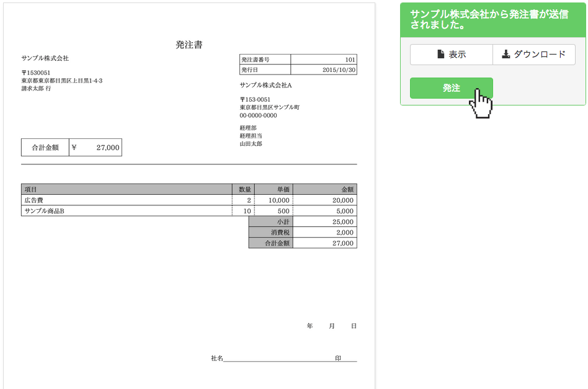Image resolution: width=588 pixels, height=389 pixels.
Task: Click the 発注書番号 label cell
Action: (x=265, y=60)
